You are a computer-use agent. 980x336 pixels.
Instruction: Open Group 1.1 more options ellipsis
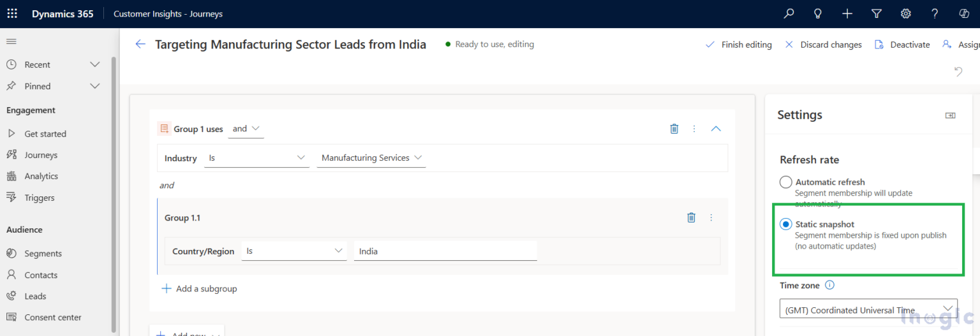point(711,217)
